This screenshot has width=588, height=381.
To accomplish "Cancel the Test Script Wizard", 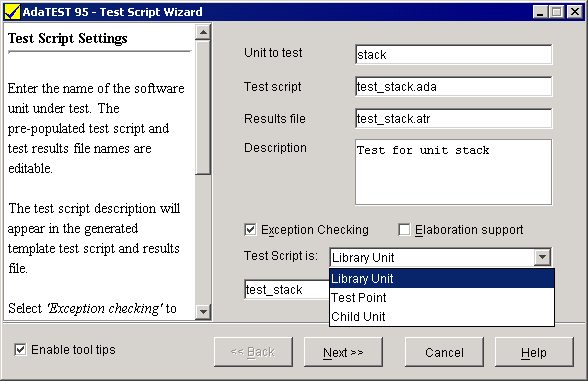I will coord(444,352).
